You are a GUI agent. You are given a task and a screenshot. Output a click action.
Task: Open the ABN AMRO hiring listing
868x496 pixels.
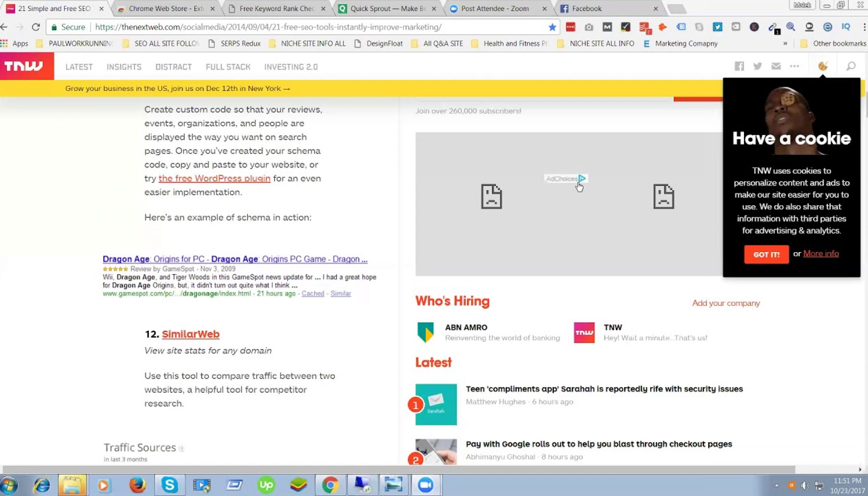pos(488,332)
